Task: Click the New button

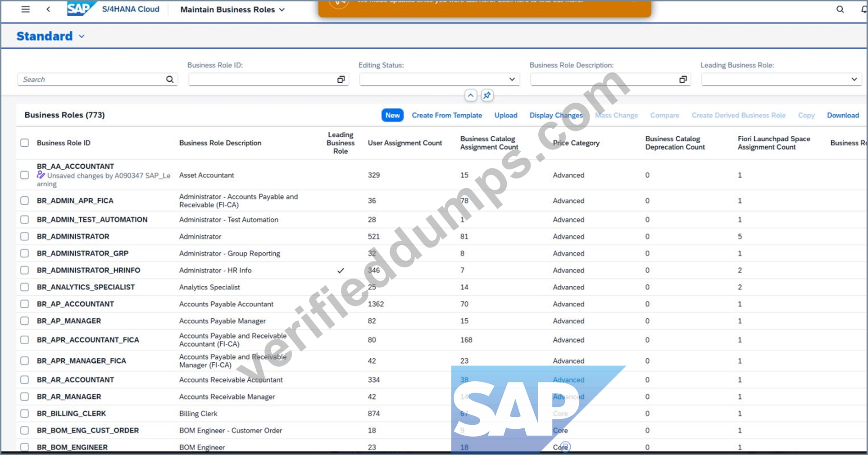Action: (392, 115)
